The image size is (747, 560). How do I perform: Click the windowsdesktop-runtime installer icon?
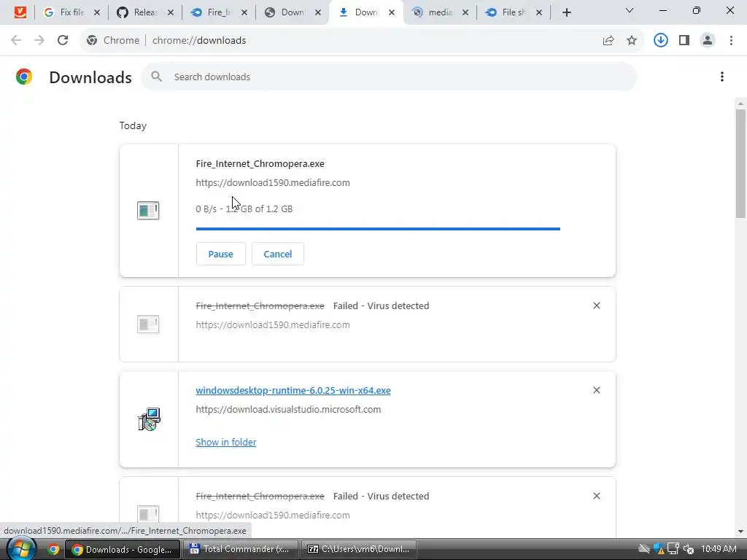(149, 419)
